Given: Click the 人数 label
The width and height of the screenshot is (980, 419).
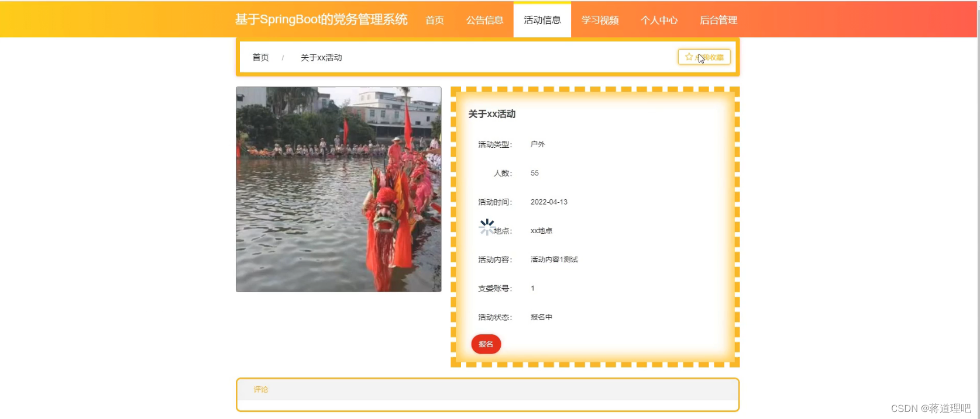Looking at the screenshot, I should (x=503, y=174).
